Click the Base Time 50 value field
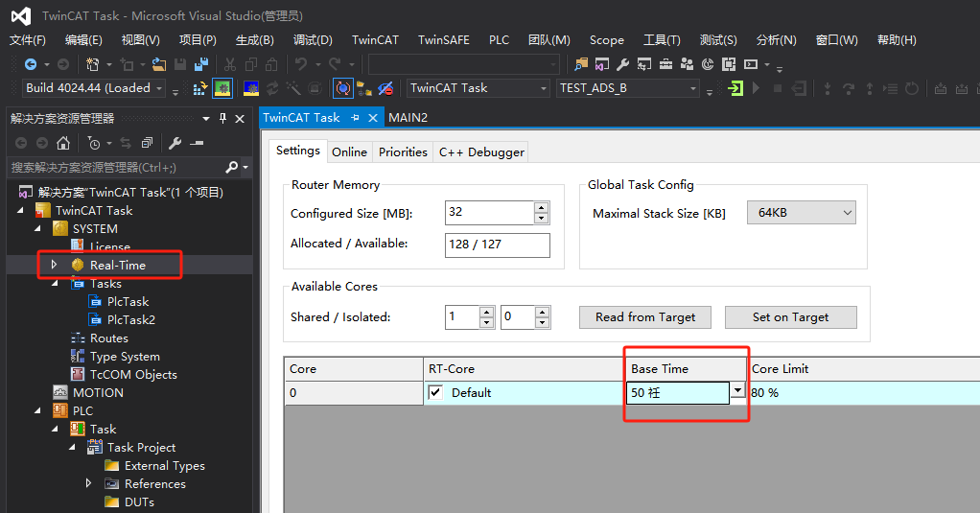The width and height of the screenshot is (980, 513). tap(678, 392)
